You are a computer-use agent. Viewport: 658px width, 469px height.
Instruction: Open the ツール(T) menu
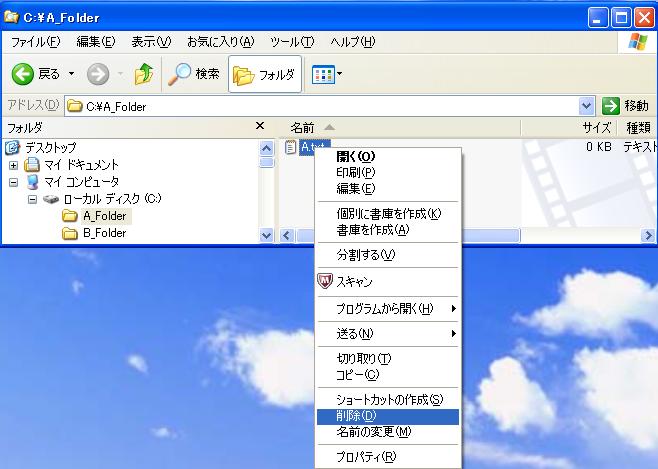click(x=292, y=42)
